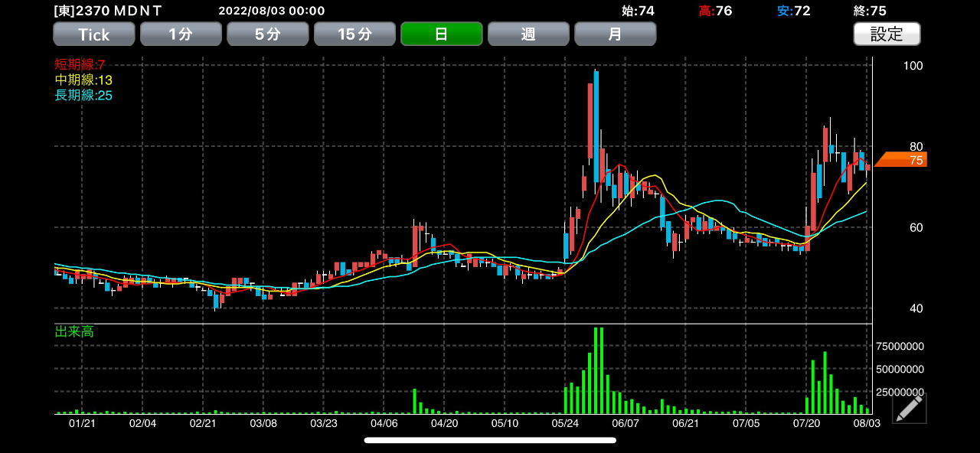Image resolution: width=980 pixels, height=453 pixels.
Task: Click the 25000000 volume axis label
Action: 900,392
